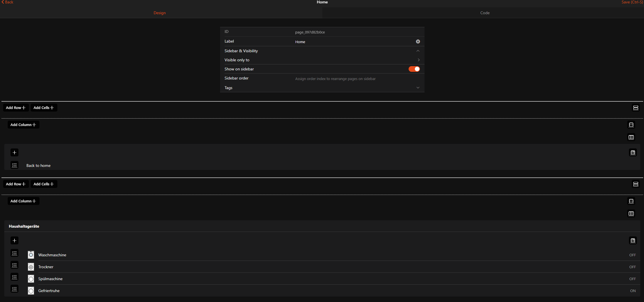Open Spülmaschine item menu icon
The width and height of the screenshot is (644, 302).
(14, 277)
